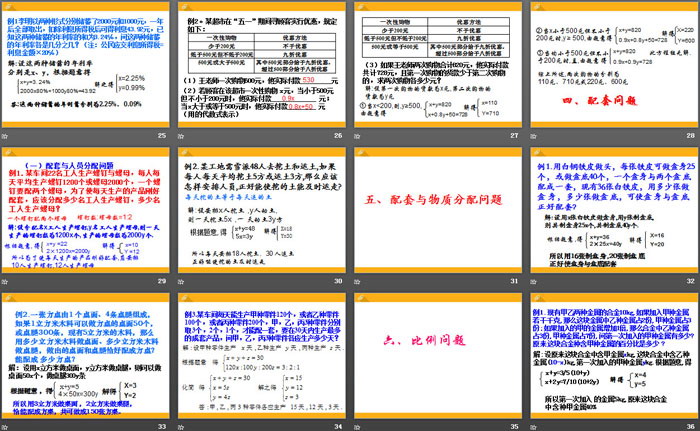This screenshot has height=431, width=700.
Task: Select slide 29 thumbnail 配套与人员分配问题
Action: point(86,210)
